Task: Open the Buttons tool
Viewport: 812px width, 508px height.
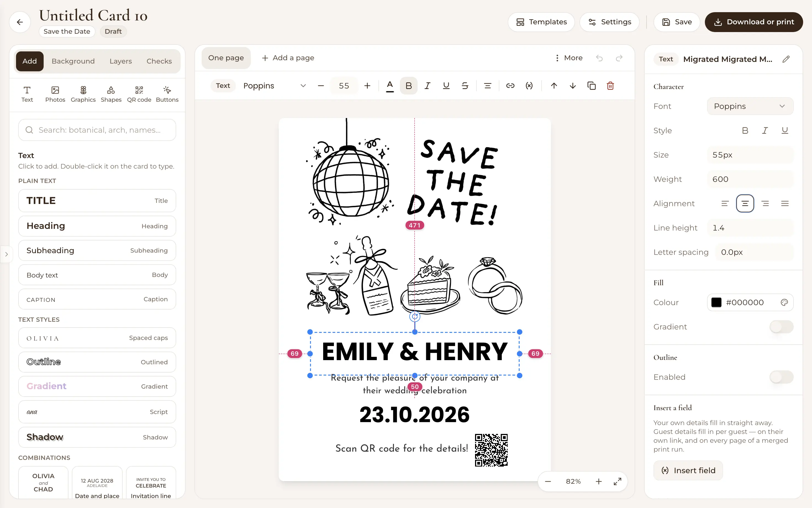Action: click(x=167, y=94)
